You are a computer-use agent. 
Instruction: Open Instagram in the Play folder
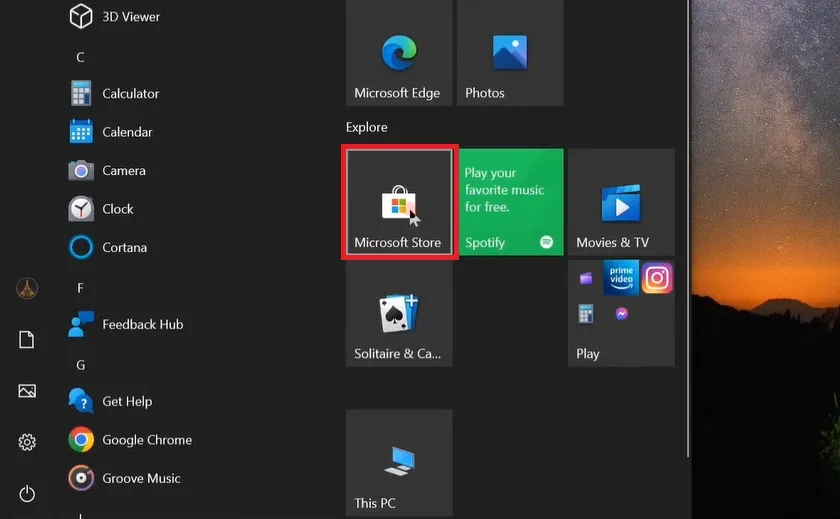pyautogui.click(x=657, y=278)
